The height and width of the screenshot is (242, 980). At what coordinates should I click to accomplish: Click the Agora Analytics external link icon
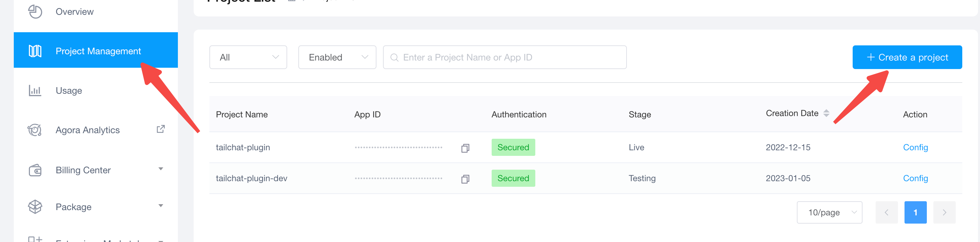point(160,129)
